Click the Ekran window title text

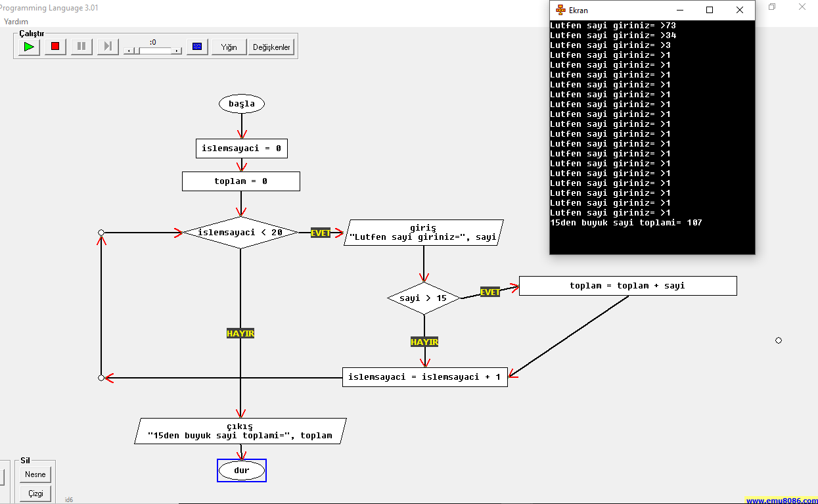pyautogui.click(x=578, y=11)
